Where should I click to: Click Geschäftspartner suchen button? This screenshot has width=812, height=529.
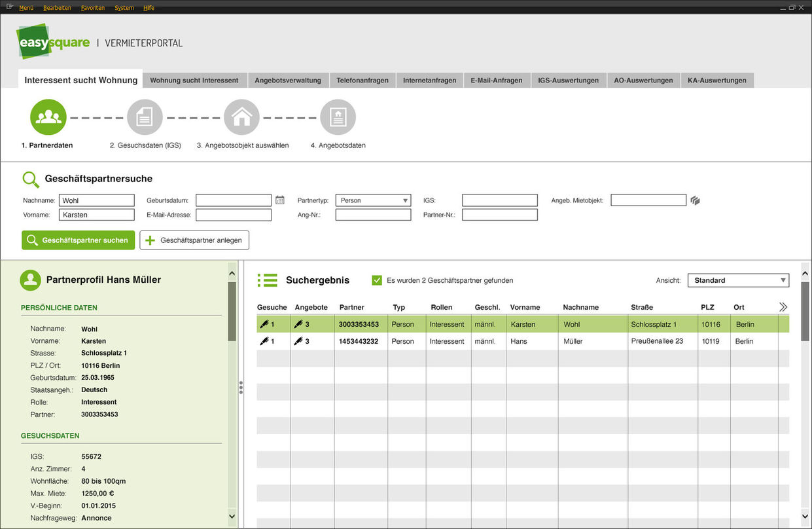click(x=78, y=240)
